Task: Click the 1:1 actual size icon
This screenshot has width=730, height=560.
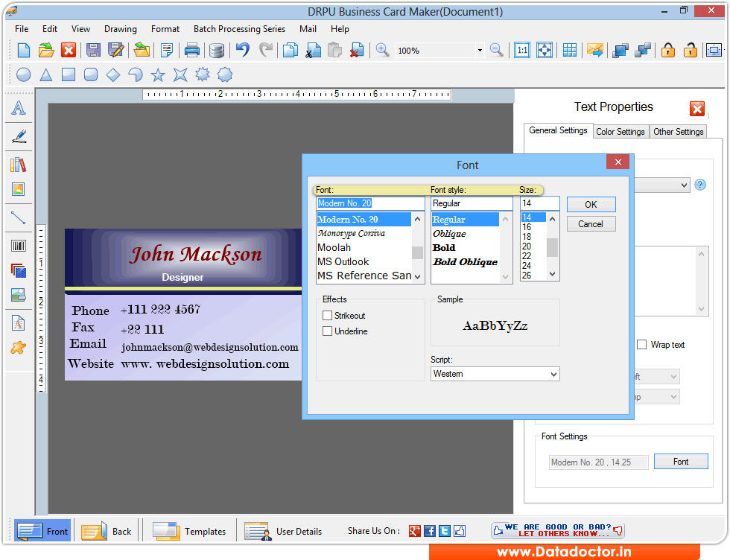Action: [522, 50]
